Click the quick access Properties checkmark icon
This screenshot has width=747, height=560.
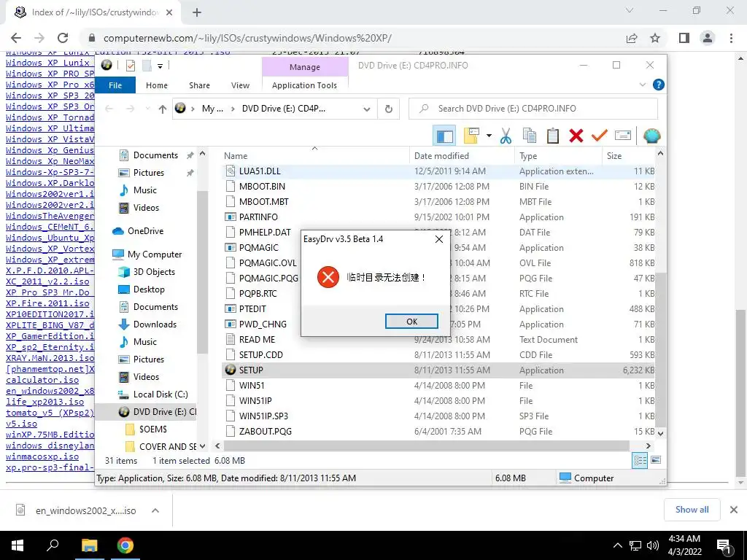130,65
